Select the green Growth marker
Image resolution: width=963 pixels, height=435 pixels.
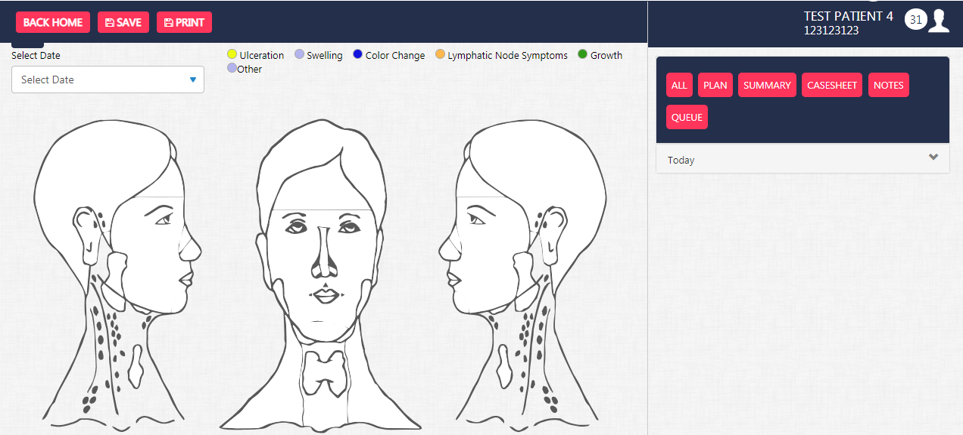pyautogui.click(x=583, y=55)
